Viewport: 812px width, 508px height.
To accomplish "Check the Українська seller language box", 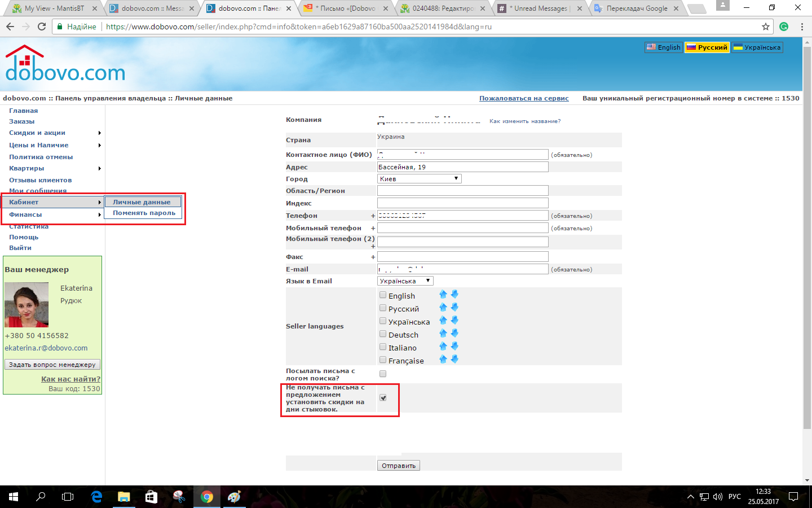I will pyautogui.click(x=383, y=321).
